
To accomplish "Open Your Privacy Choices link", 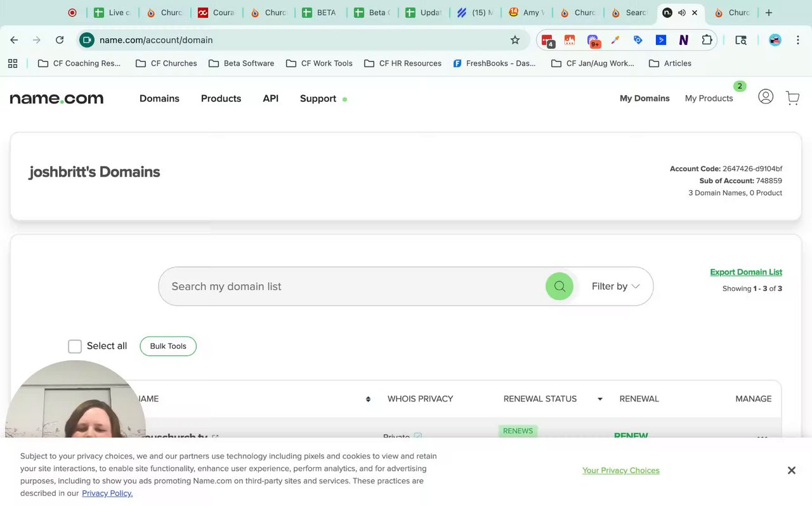I will pyautogui.click(x=621, y=470).
